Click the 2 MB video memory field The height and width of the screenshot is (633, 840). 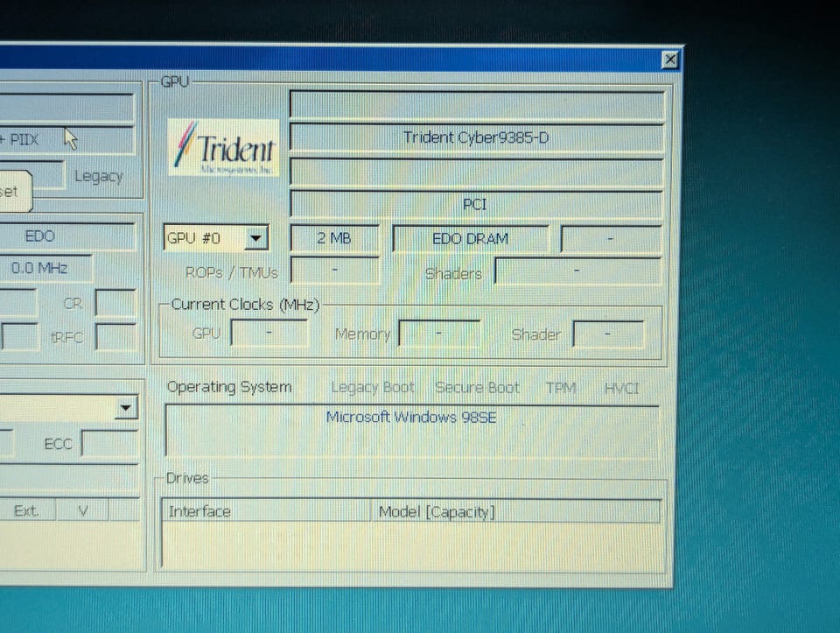(334, 238)
